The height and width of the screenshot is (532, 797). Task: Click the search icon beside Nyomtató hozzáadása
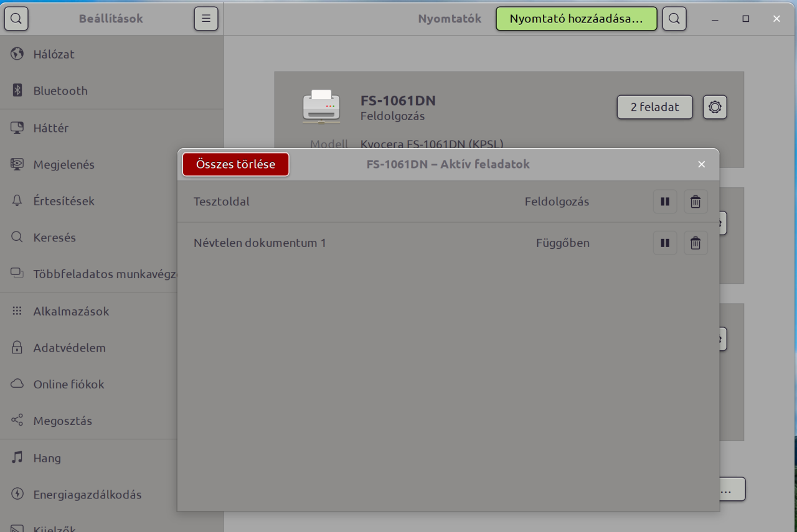[x=674, y=19]
